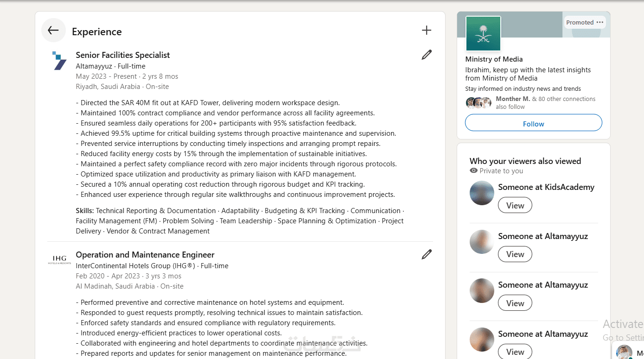View the second Someone at Altamayyuz viewer
This screenshot has width=644, height=359.
(515, 303)
